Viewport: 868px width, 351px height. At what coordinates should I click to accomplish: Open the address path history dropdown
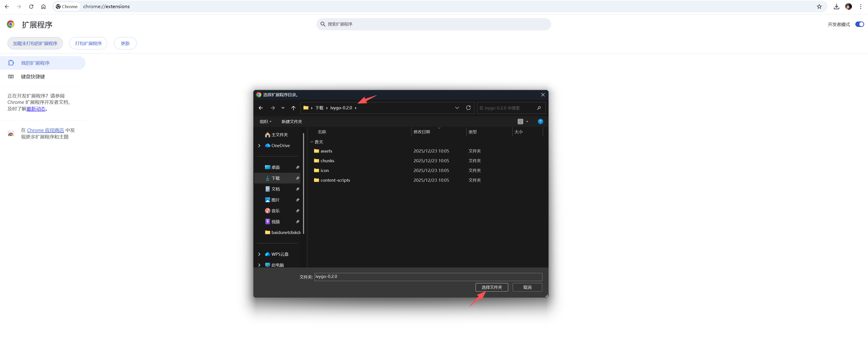(457, 108)
